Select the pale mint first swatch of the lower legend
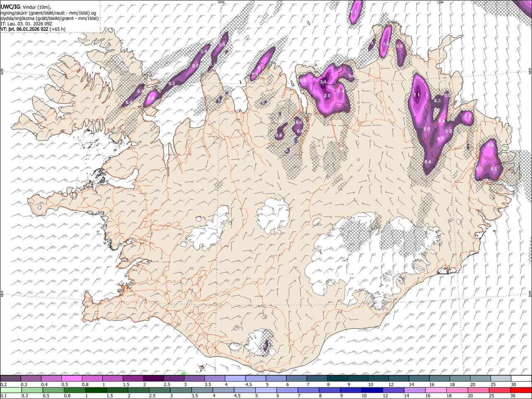 tap(10, 390)
